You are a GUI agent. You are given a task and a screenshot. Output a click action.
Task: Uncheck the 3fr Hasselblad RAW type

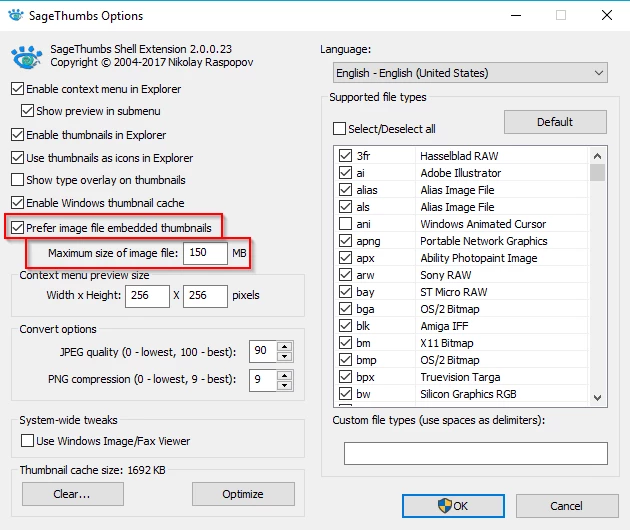click(x=345, y=156)
